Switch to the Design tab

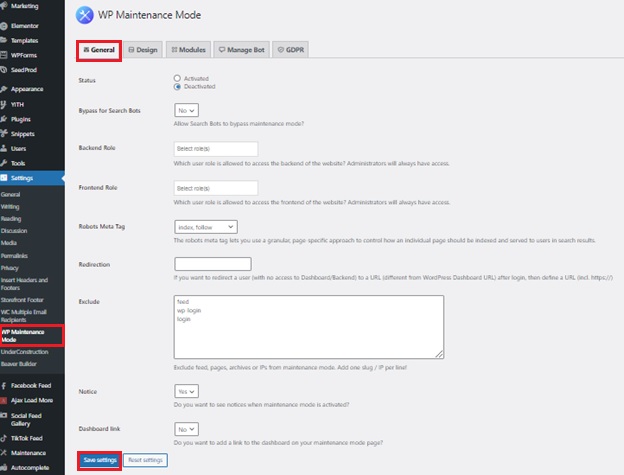tap(143, 50)
